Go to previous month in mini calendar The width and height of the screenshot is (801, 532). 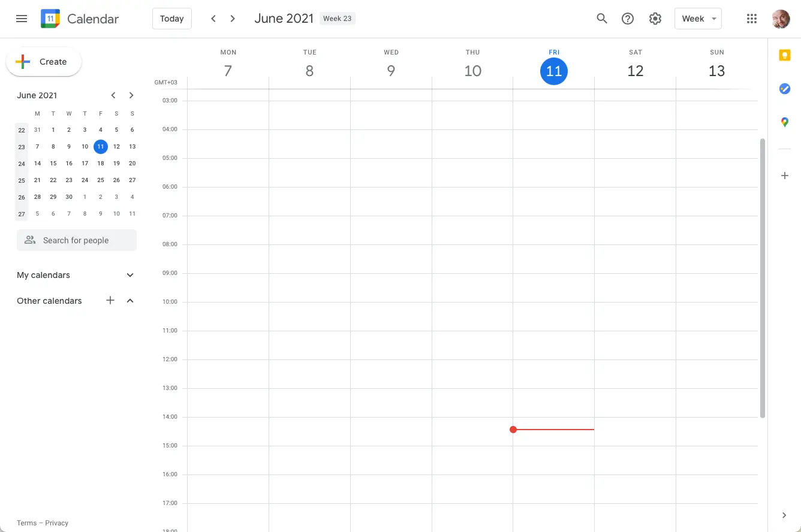point(113,95)
